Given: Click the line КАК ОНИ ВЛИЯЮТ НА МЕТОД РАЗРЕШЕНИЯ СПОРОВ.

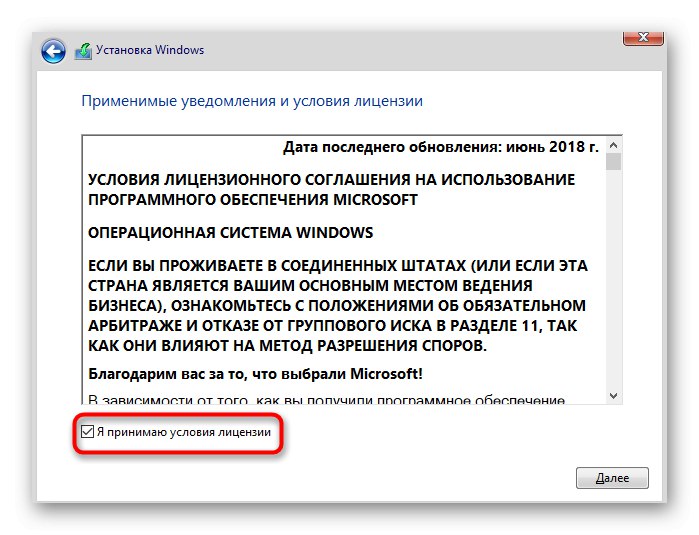Looking at the screenshot, I should click(x=288, y=346).
